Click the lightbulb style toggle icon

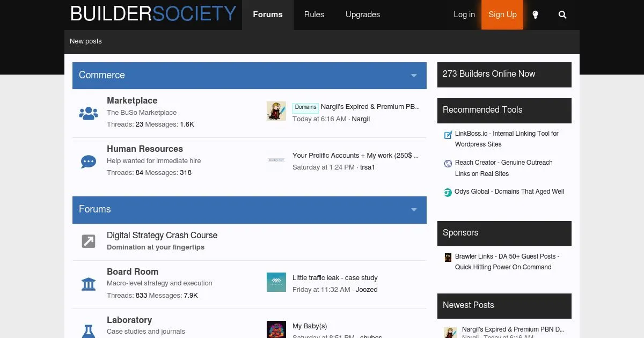tap(535, 14)
